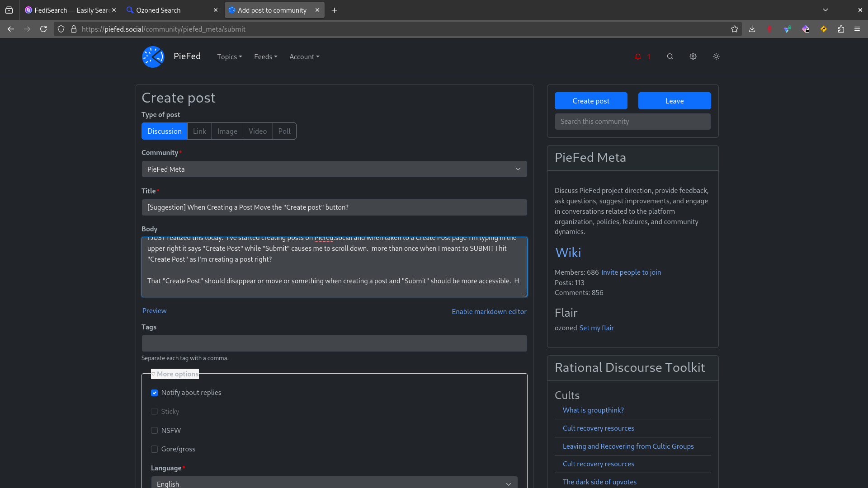Close the Add post to community tab
The width and height of the screenshot is (868, 488).
coord(317,10)
